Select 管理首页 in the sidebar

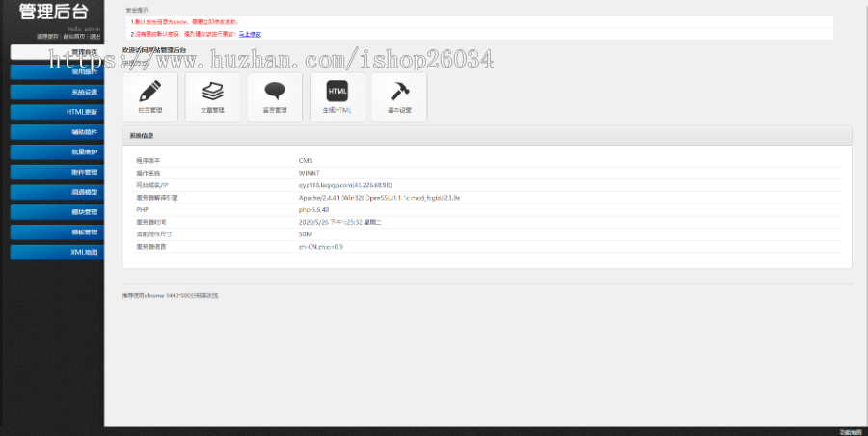[x=57, y=52]
